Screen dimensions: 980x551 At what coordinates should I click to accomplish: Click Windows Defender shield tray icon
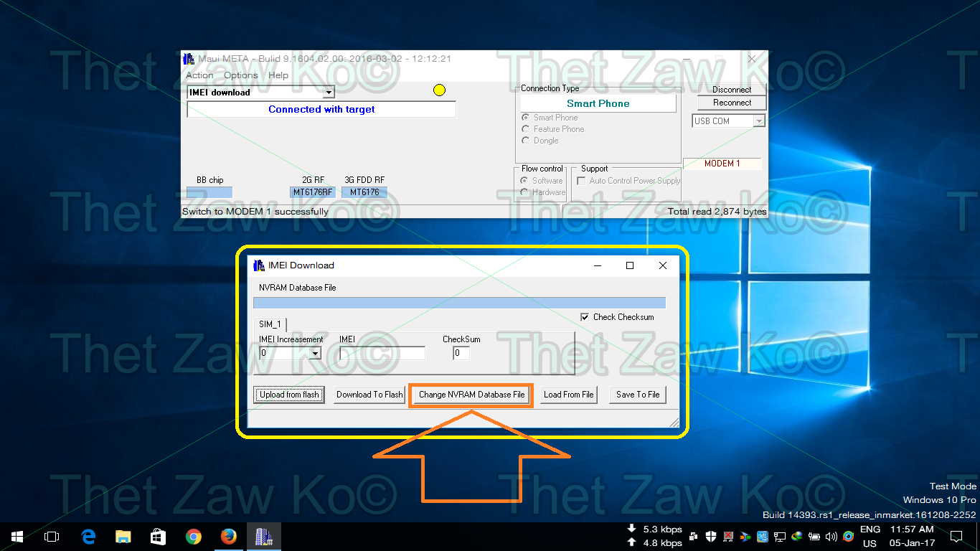(x=711, y=537)
